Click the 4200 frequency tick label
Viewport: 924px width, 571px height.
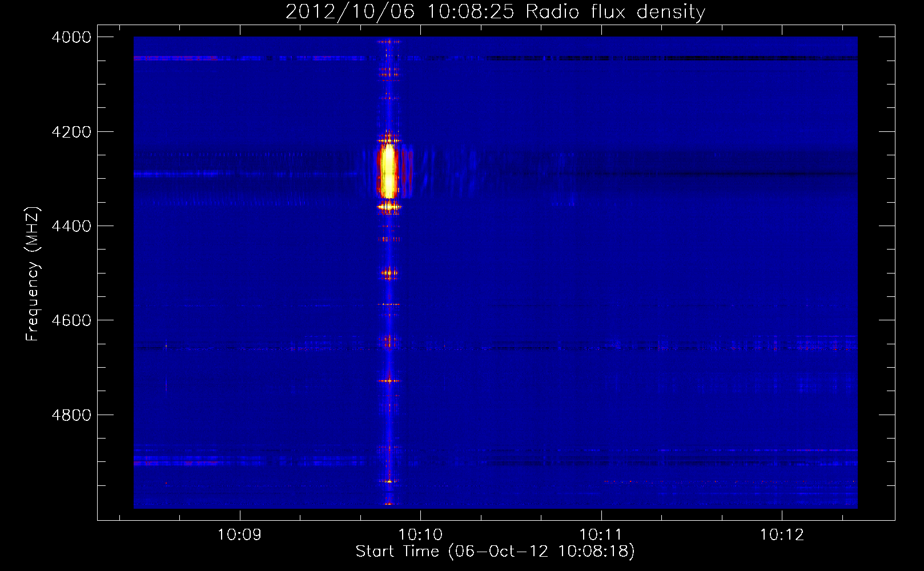click(x=71, y=132)
